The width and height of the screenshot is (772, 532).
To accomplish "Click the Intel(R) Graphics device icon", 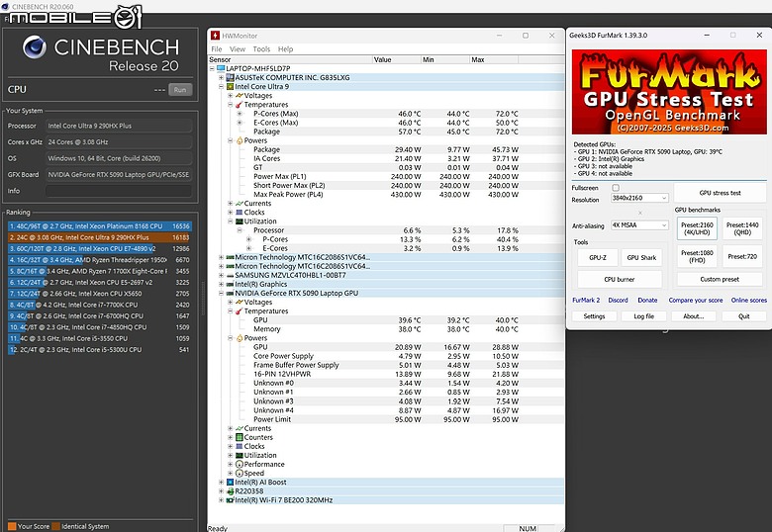I will 230,284.
